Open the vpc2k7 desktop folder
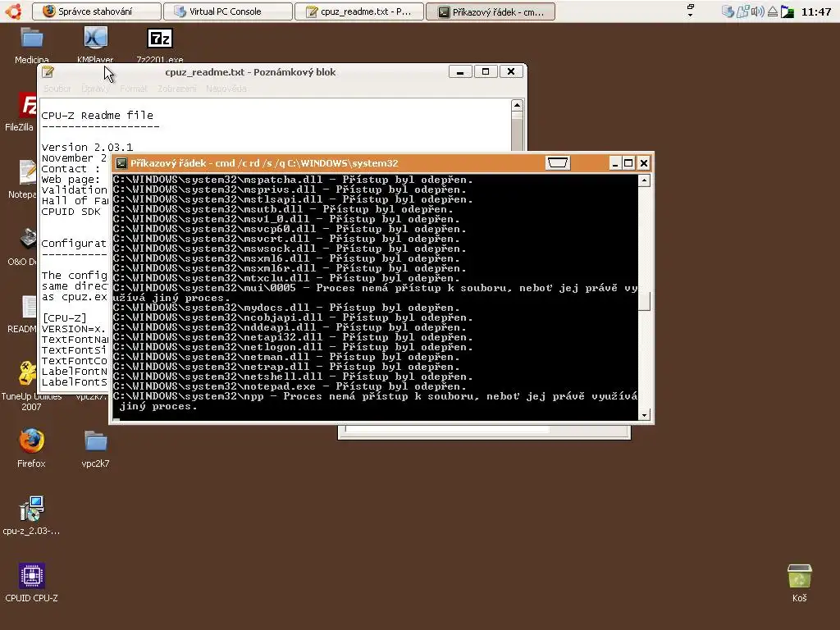 (95, 448)
